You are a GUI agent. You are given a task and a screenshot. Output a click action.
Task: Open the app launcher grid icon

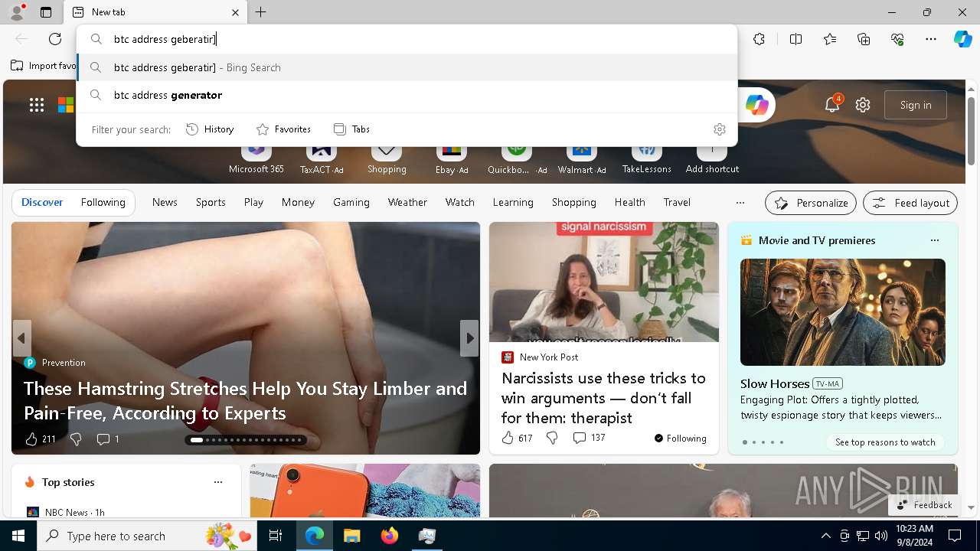tap(37, 105)
